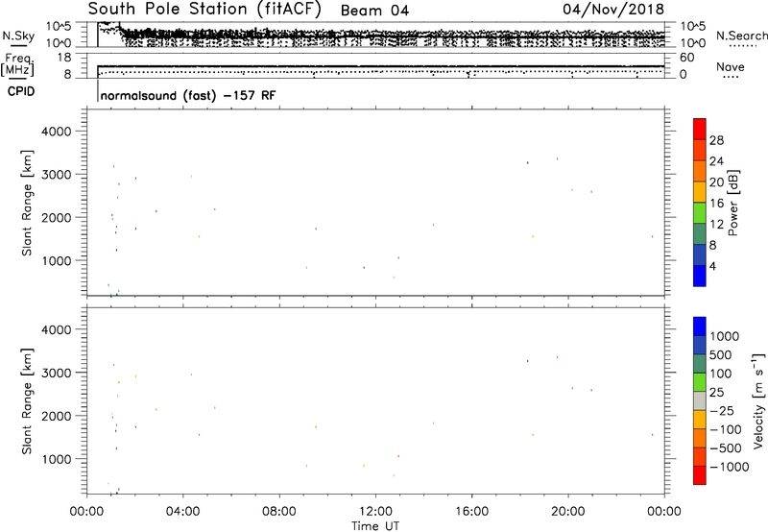Select the "Beam 04" label
Image resolution: width=768 pixels, height=532 pixels.
point(374,11)
